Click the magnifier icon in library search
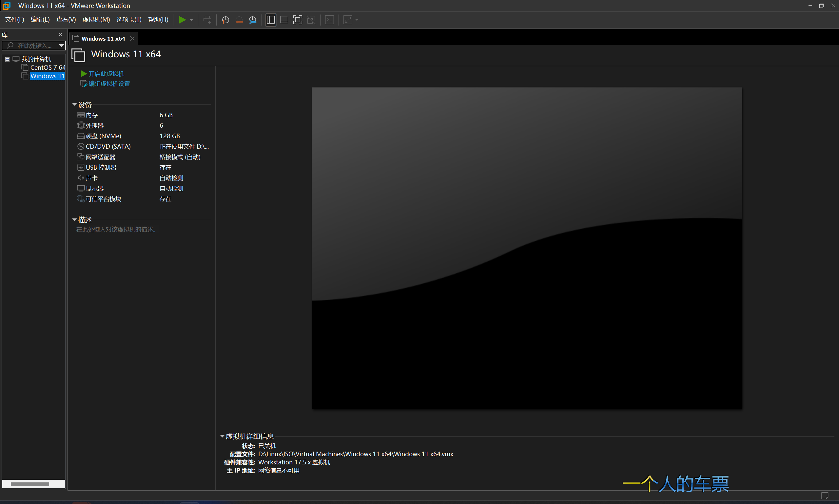 tap(10, 46)
